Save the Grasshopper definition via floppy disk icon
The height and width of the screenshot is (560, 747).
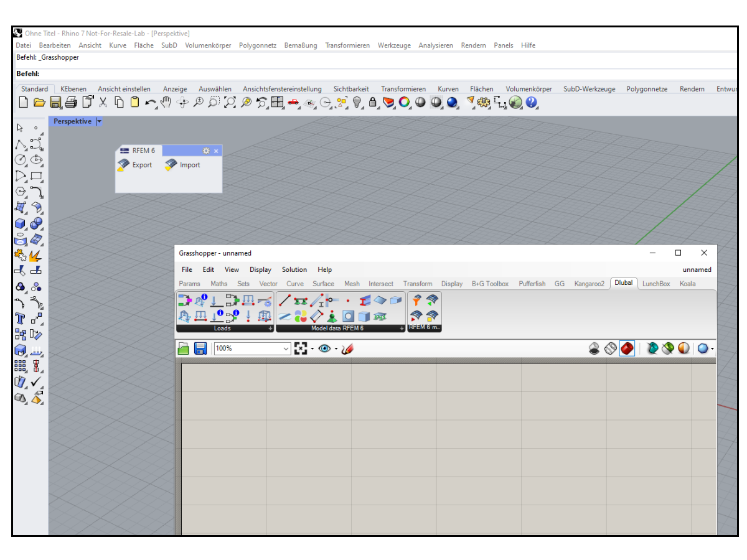pos(200,348)
